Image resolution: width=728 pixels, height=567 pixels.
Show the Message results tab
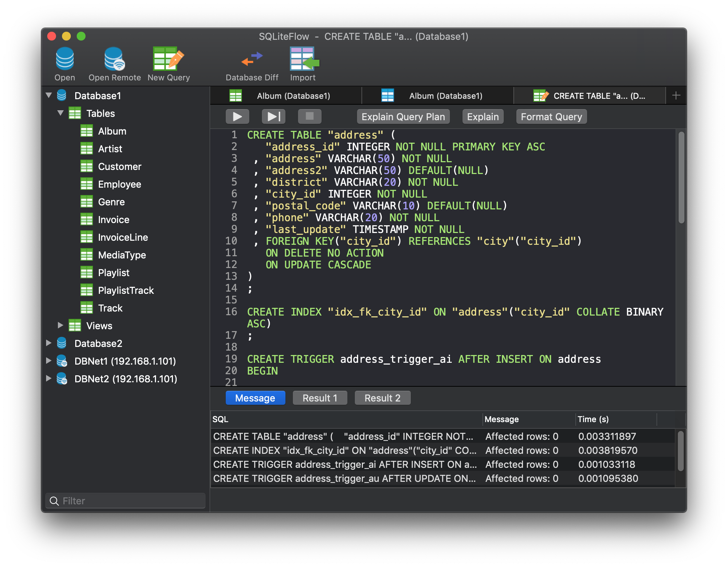(x=255, y=398)
